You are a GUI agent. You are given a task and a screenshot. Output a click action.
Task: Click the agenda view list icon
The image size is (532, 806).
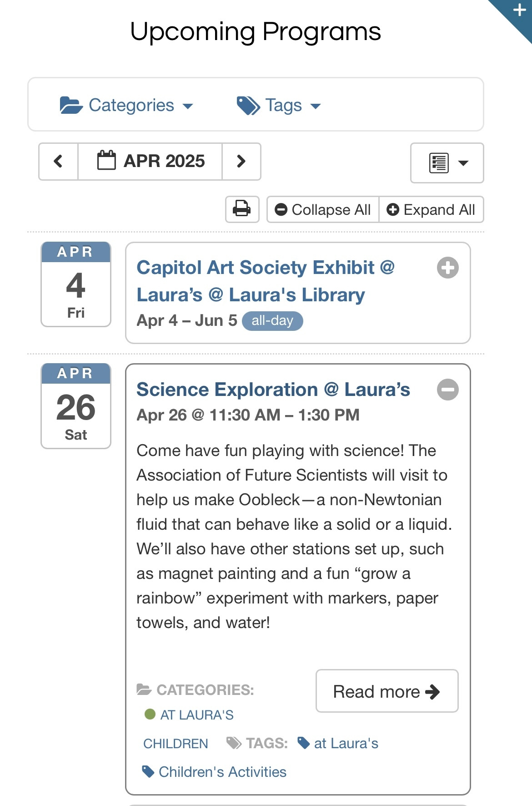[439, 163]
